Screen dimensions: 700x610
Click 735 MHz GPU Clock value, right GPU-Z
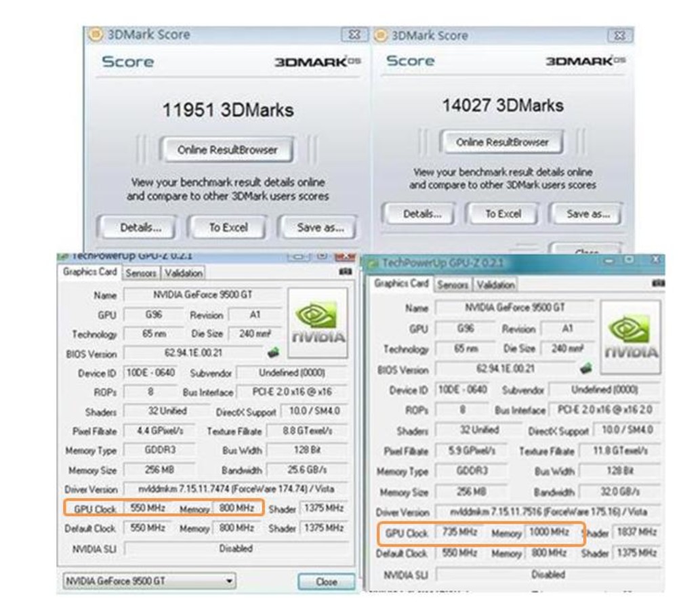click(x=460, y=532)
